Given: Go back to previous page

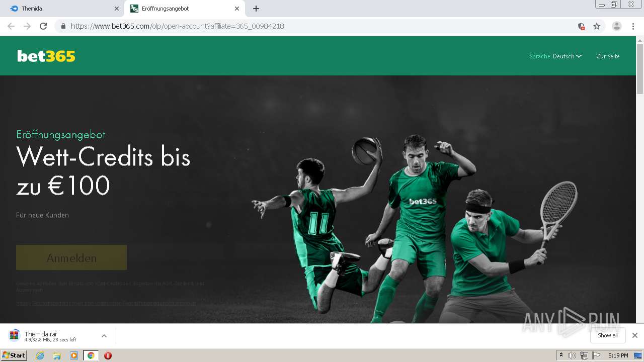Looking at the screenshot, I should (x=11, y=26).
